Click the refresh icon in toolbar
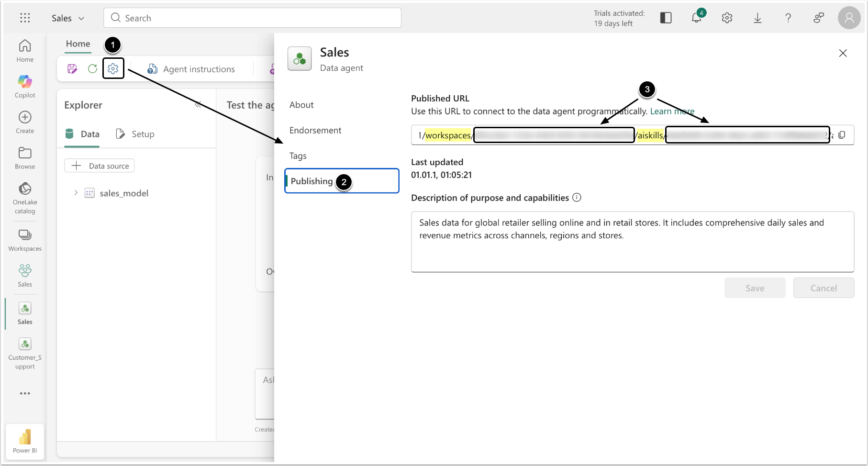 point(92,69)
